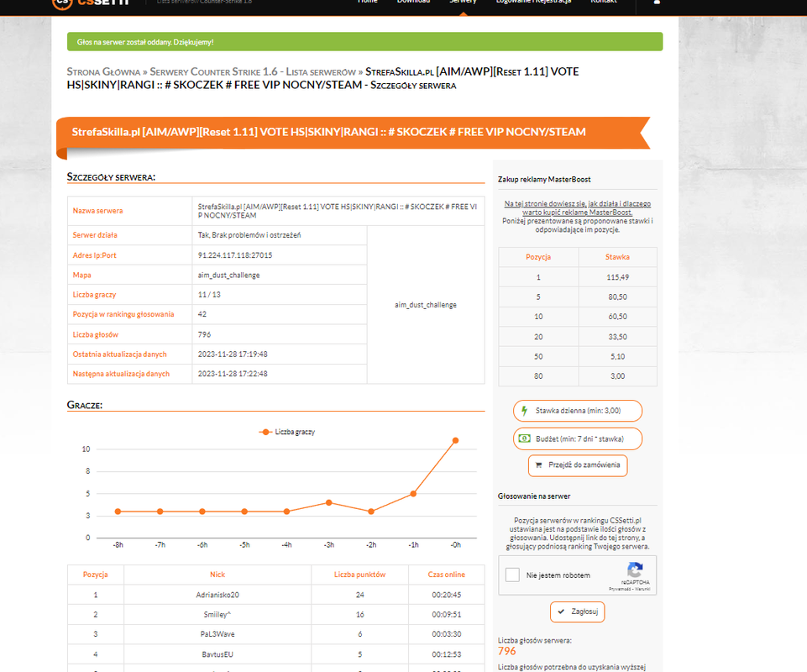Click the -1h data point on chart
The image size is (807, 672).
point(413,494)
